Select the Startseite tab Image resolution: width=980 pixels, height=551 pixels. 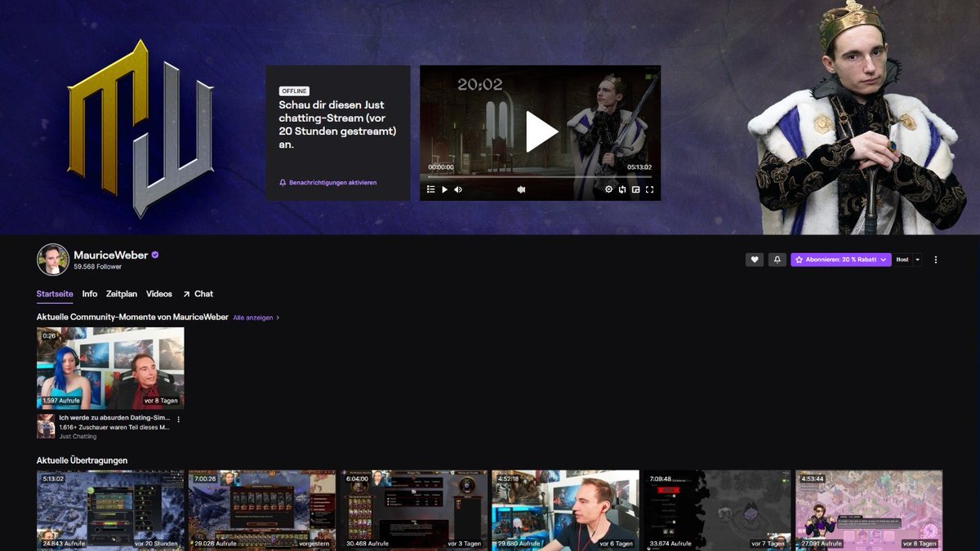pyautogui.click(x=55, y=294)
